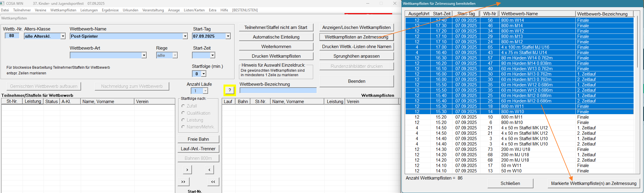Select the Qualifikation start order option
Viewport: 644px width, 193px height.
[x=183, y=113]
